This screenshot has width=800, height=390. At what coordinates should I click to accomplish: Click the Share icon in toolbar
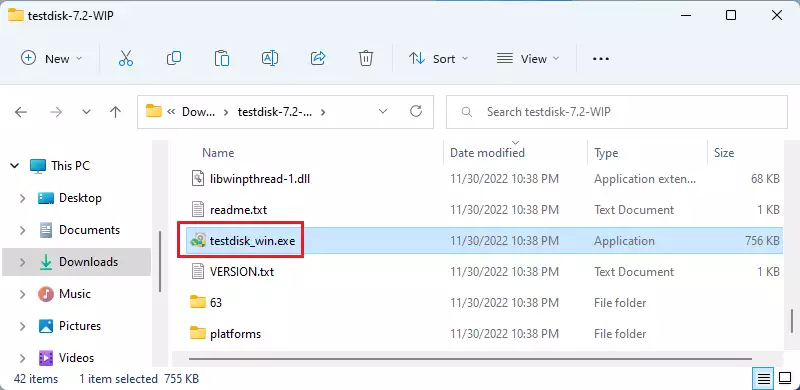coord(318,58)
